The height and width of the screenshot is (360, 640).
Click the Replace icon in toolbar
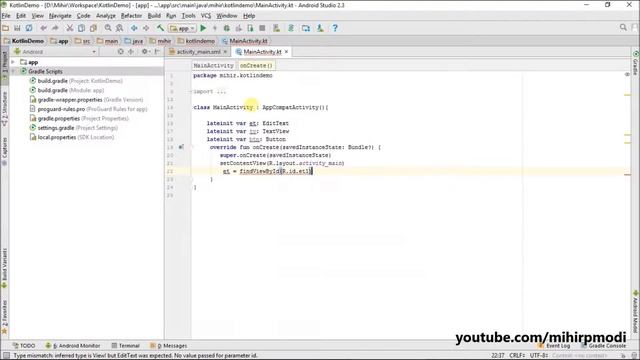pyautogui.click(x=120, y=28)
